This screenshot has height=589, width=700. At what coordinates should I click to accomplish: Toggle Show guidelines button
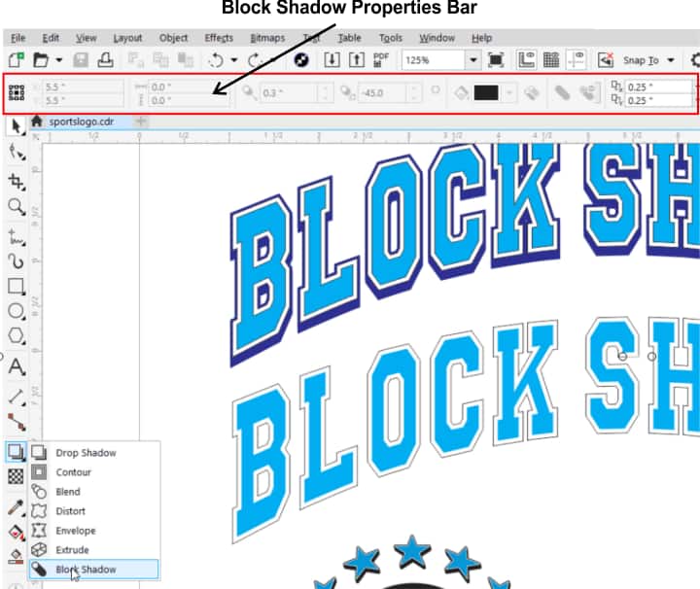[x=577, y=60]
